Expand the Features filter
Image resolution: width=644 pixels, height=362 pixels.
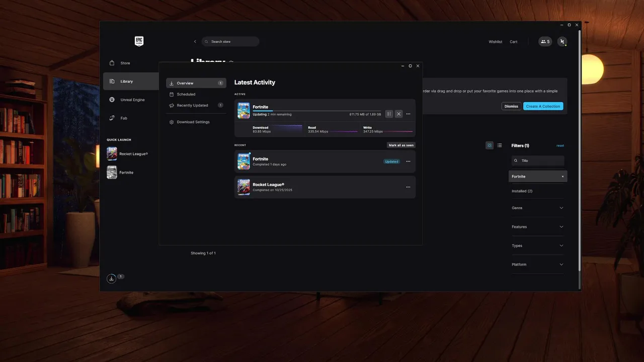click(x=537, y=227)
